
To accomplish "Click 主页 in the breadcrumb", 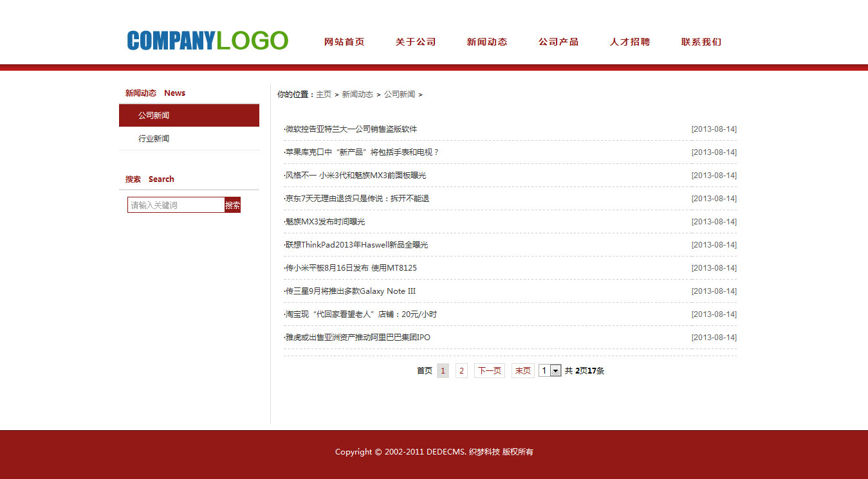I will pyautogui.click(x=324, y=95).
